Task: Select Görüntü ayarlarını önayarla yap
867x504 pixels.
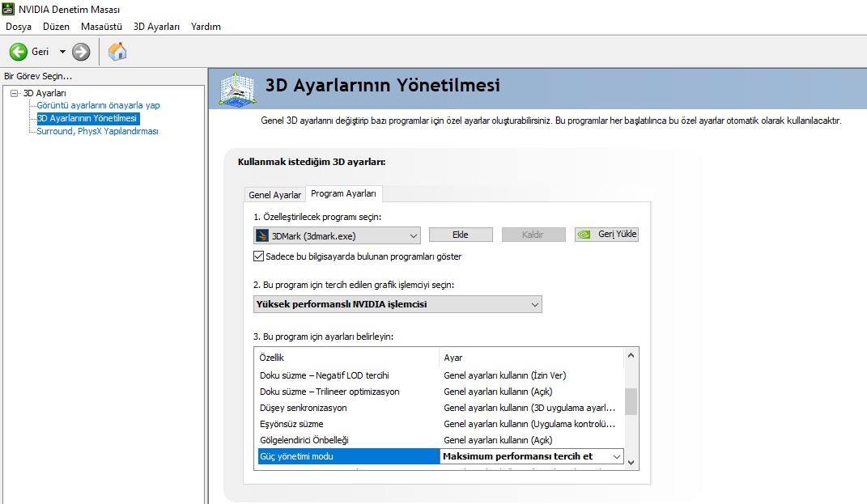Action: tap(98, 105)
